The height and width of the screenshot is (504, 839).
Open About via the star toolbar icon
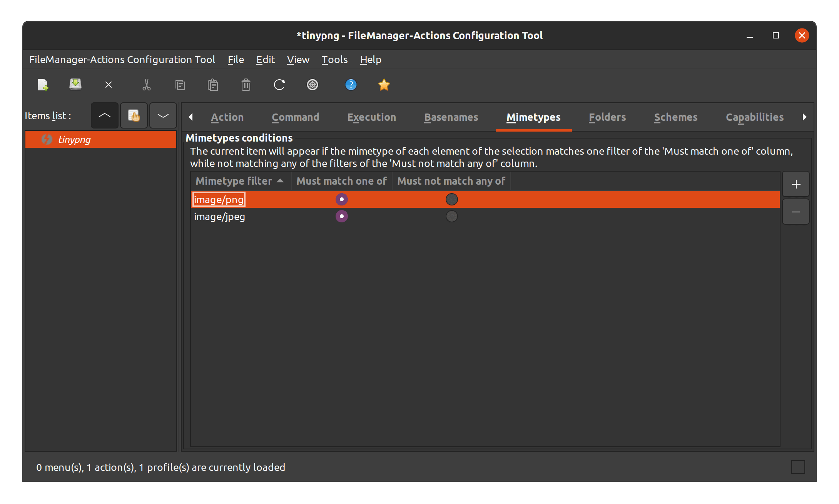384,85
